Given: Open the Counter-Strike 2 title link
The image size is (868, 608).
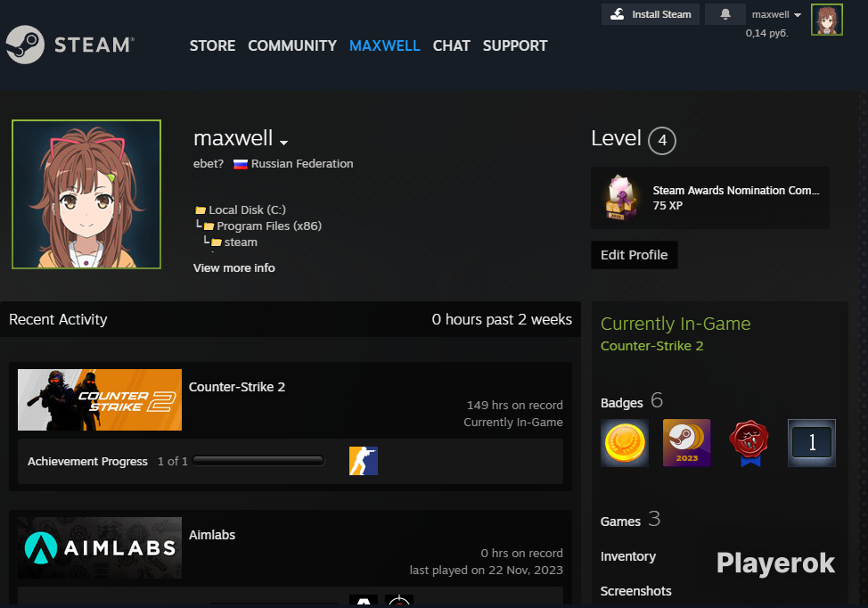Looking at the screenshot, I should coord(237,387).
